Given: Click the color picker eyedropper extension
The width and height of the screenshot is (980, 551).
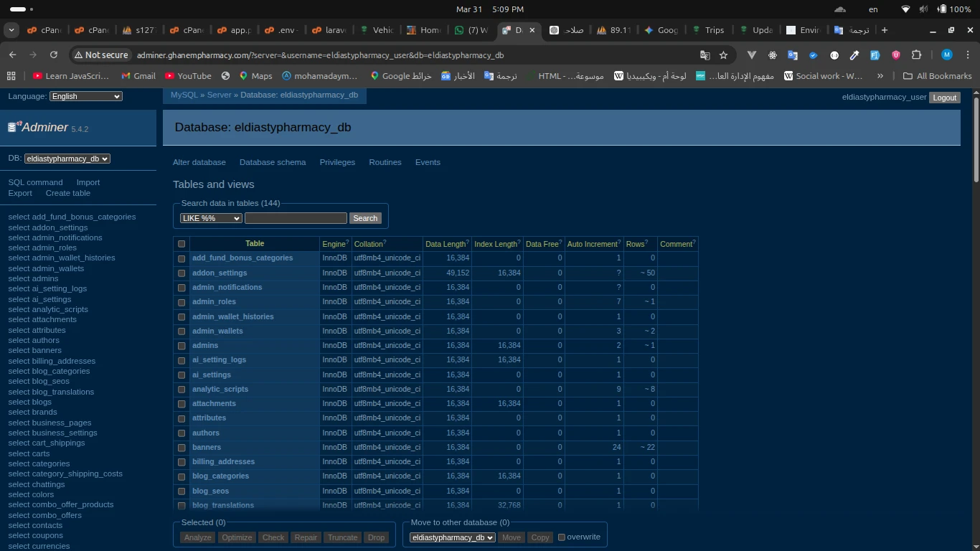Looking at the screenshot, I should pyautogui.click(x=854, y=55).
